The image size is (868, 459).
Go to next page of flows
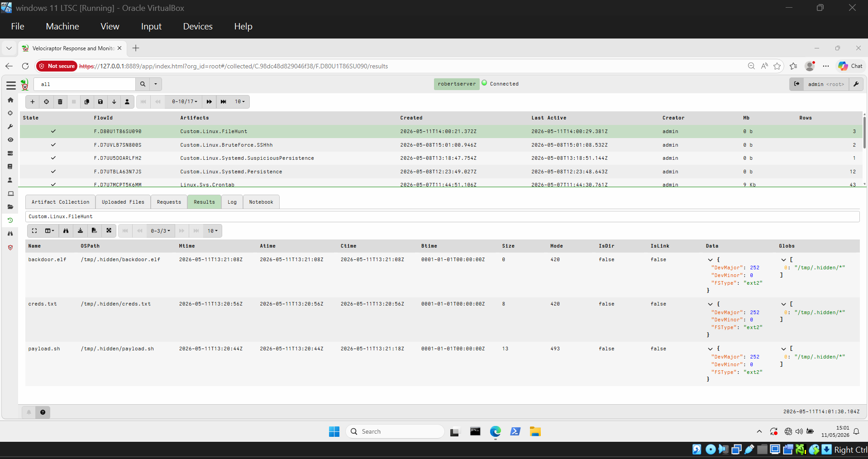click(209, 102)
